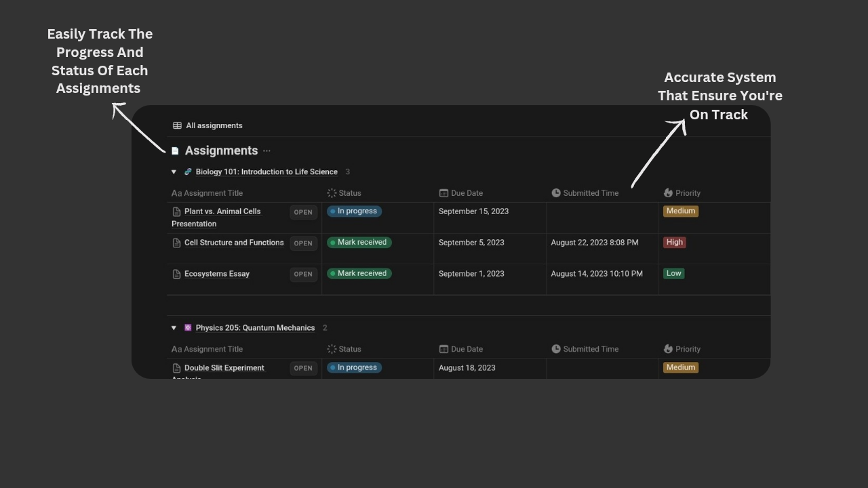This screenshot has height=488, width=868.
Task: Click the spinner icon in Status column header
Action: pos(330,192)
